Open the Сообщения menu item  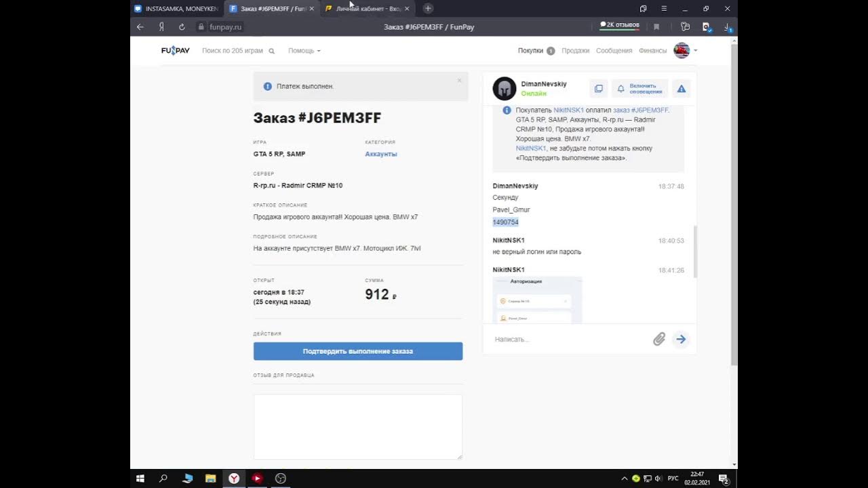click(614, 51)
